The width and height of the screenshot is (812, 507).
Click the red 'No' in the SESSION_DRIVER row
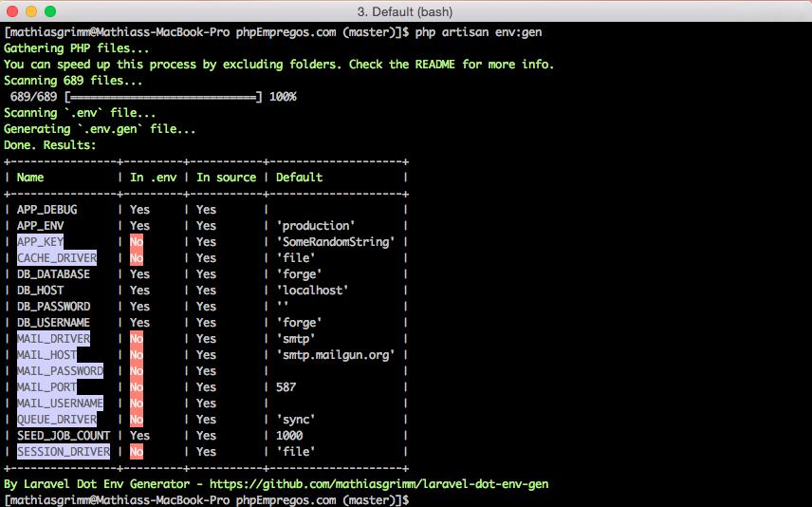click(x=137, y=452)
